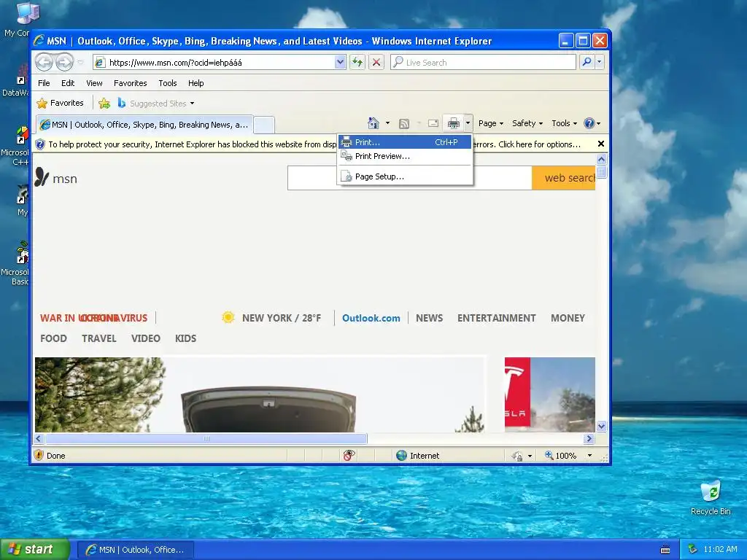Open search provider dropdown arrow
This screenshot has width=747, height=560.
(x=600, y=62)
